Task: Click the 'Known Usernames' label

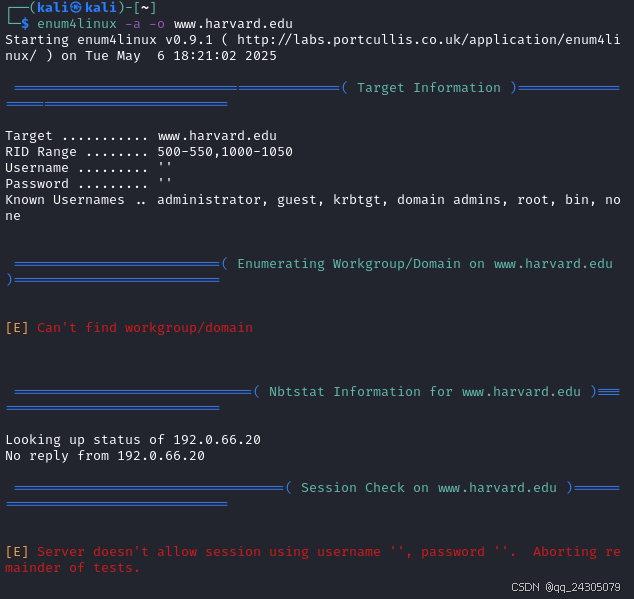Action: [x=65, y=200]
